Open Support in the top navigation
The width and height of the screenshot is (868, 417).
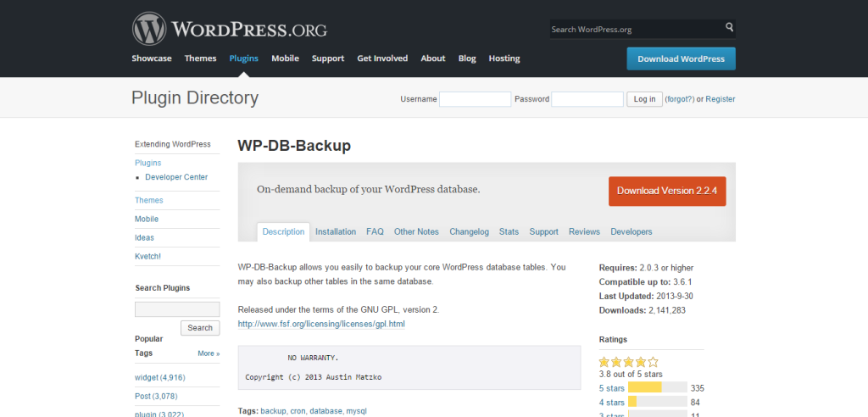point(328,58)
